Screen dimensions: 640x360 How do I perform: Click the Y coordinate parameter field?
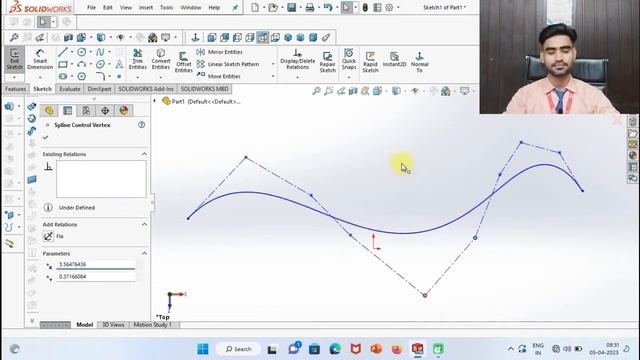click(x=96, y=277)
